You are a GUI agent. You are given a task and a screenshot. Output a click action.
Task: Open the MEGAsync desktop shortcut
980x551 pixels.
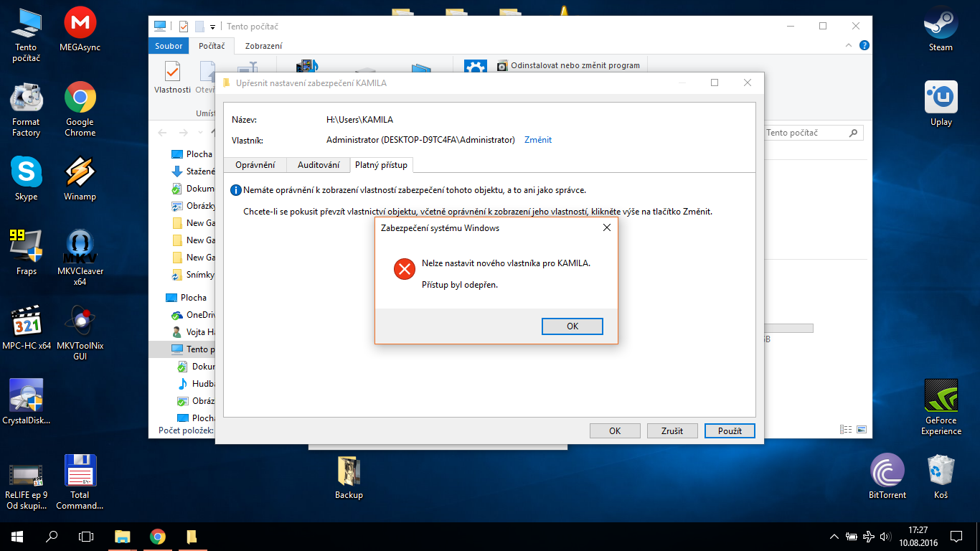tap(80, 30)
